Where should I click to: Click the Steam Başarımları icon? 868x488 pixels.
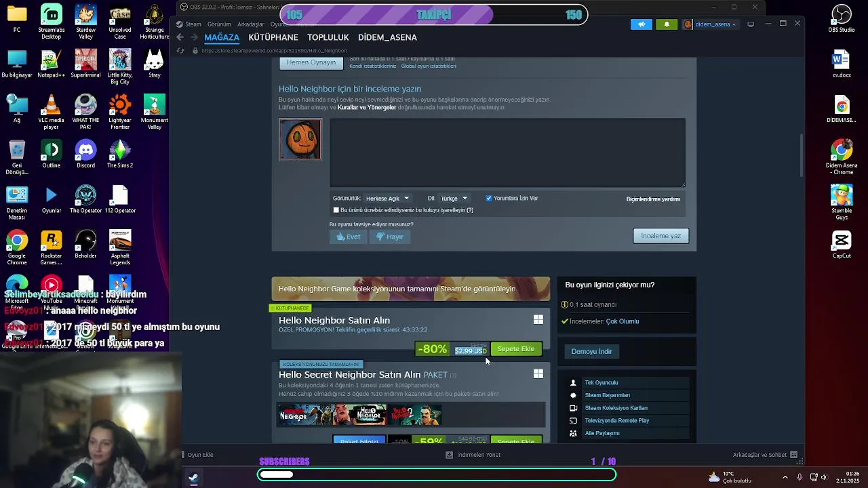click(x=573, y=395)
